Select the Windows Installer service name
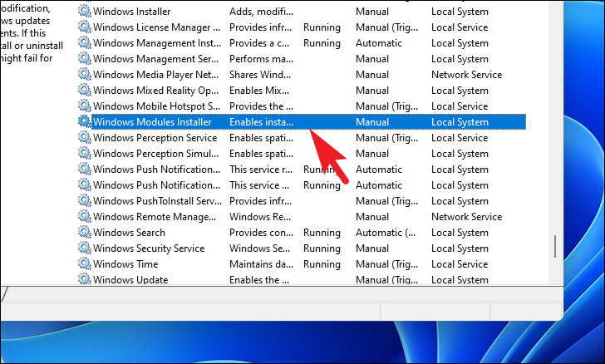605x364 pixels. (x=131, y=12)
